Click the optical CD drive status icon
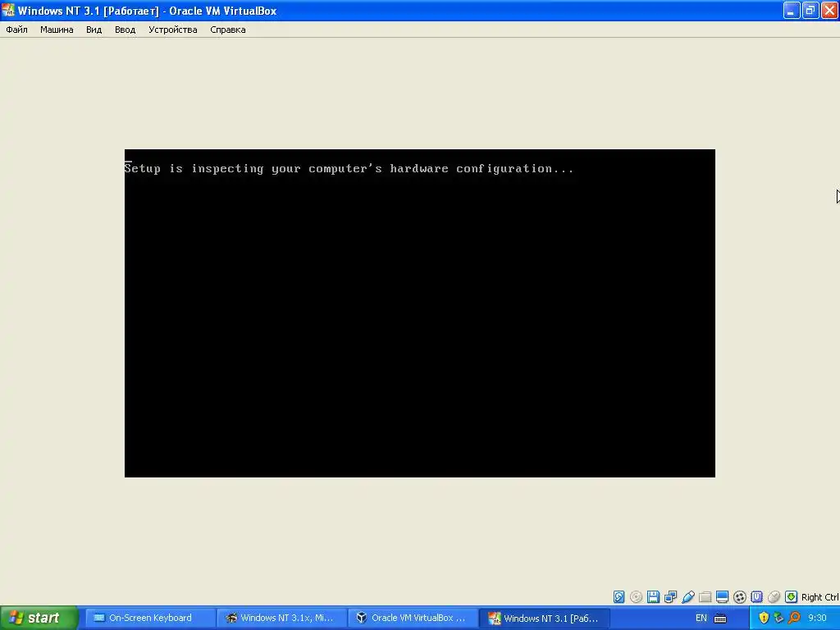This screenshot has width=840, height=630. point(636,597)
